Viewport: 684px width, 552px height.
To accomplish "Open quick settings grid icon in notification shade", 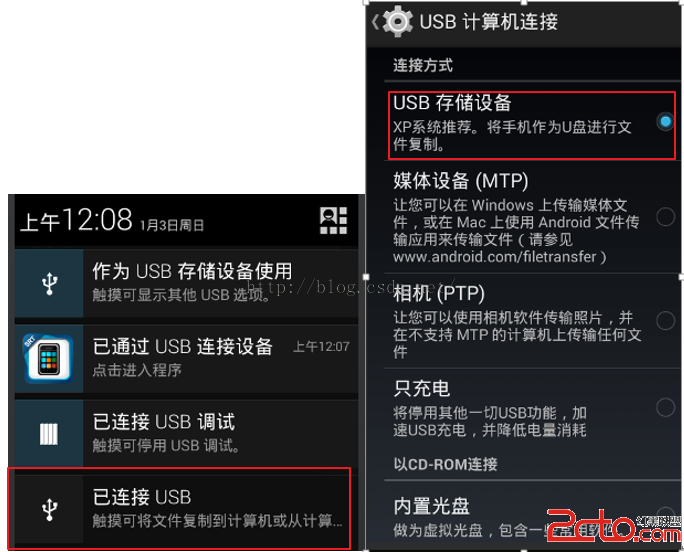I will click(333, 220).
